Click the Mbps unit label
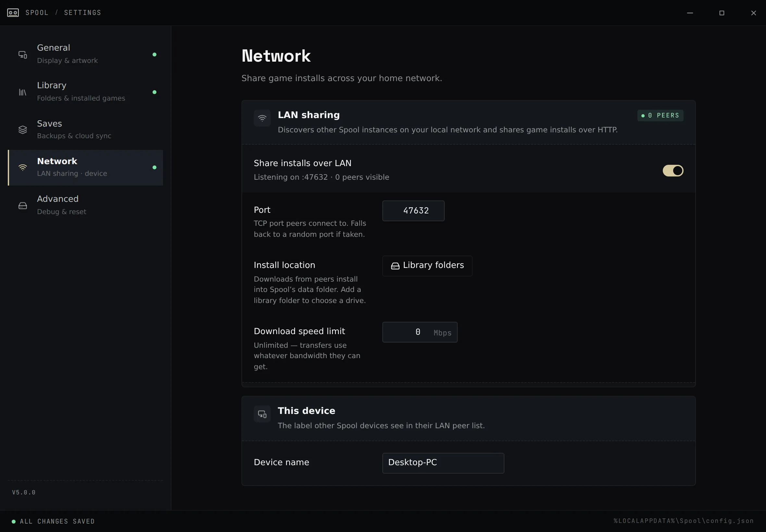Viewport: 766px width, 532px height. pos(442,333)
